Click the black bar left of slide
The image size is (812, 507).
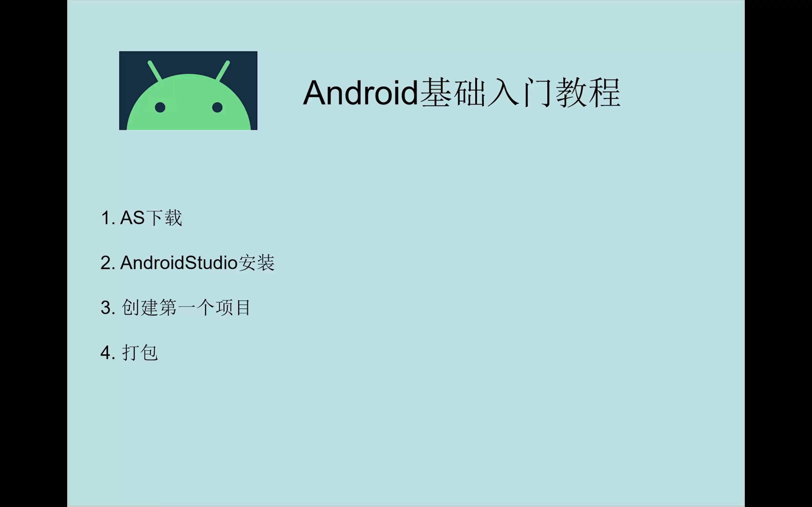tap(34, 253)
